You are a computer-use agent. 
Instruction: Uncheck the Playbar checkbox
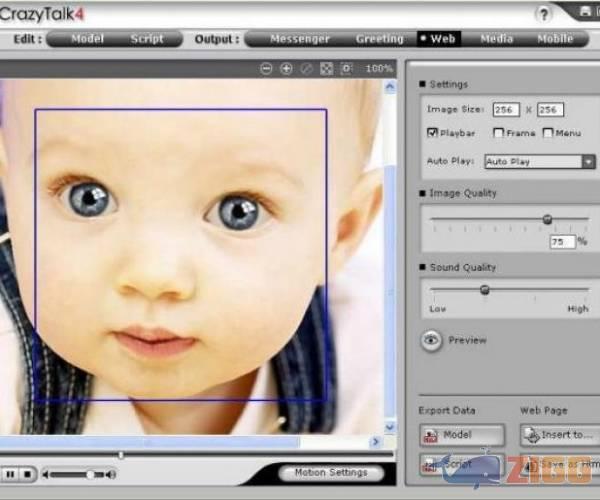point(432,133)
